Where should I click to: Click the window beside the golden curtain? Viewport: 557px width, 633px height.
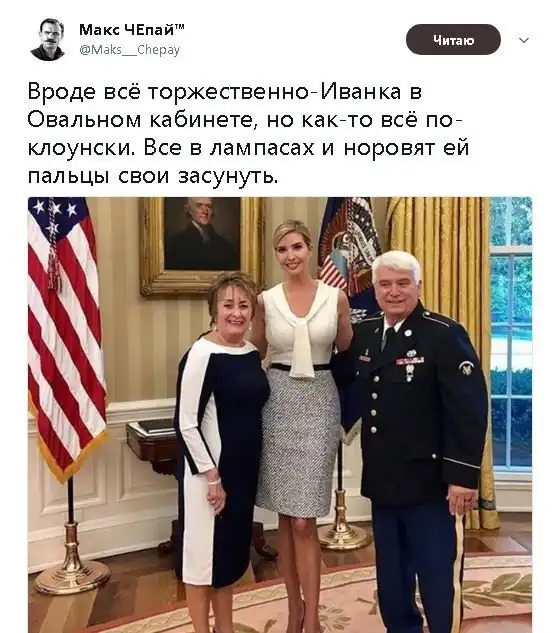pos(511,335)
